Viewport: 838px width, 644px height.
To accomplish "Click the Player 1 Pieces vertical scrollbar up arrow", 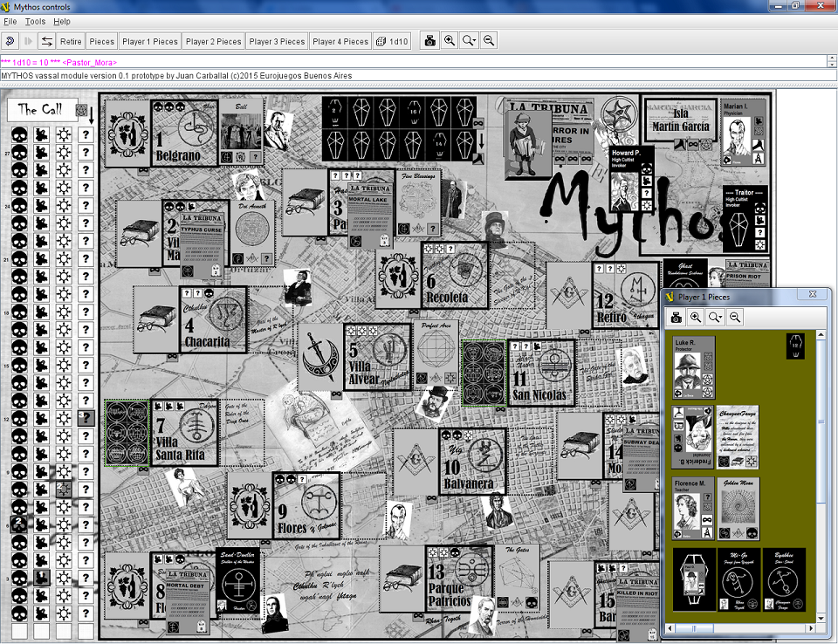I will [x=821, y=334].
